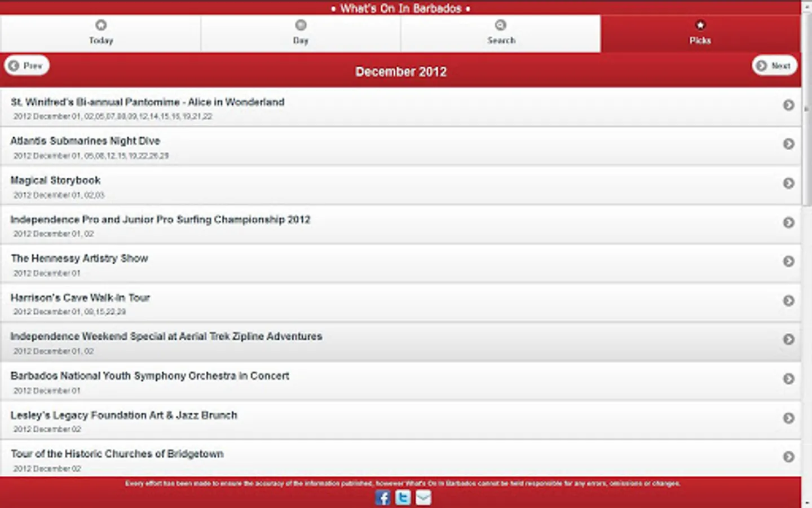Click arrow for Youth Symphony Orchestra row

tap(788, 379)
